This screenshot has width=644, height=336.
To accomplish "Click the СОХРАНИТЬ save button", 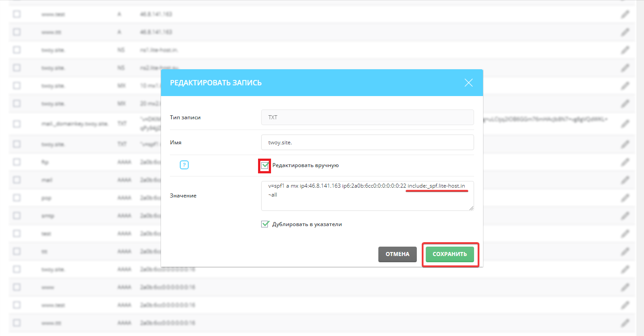I will point(449,254).
